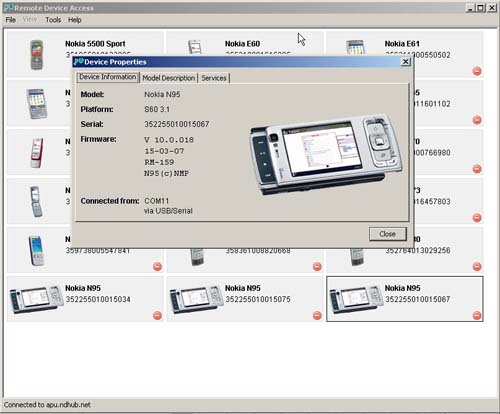The height and width of the screenshot is (414, 500).
Task: Click the large Nokia N95 image in dialog
Action: tap(326, 154)
